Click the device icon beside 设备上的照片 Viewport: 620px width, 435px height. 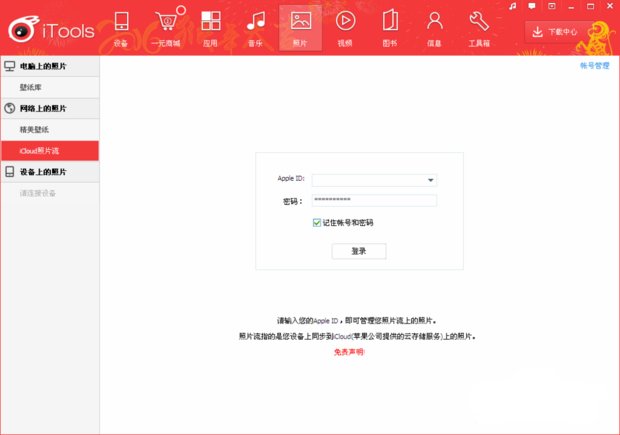[10, 172]
